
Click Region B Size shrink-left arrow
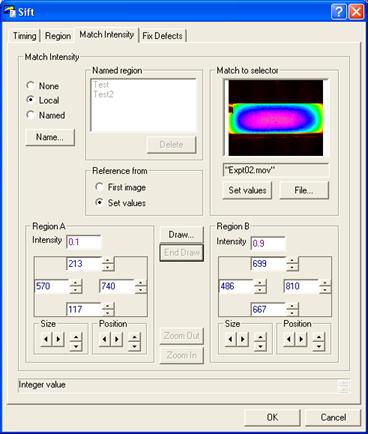tap(231, 339)
